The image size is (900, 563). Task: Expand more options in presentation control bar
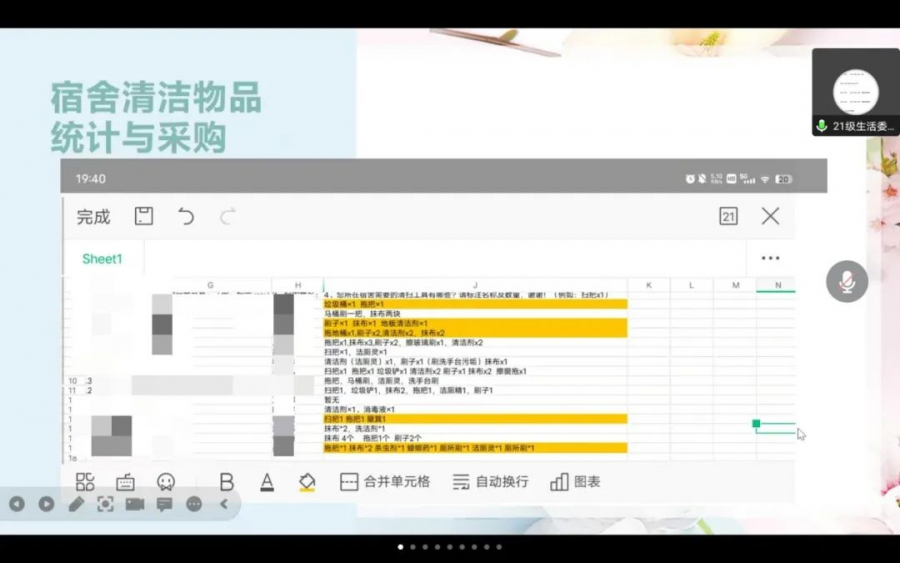[194, 504]
